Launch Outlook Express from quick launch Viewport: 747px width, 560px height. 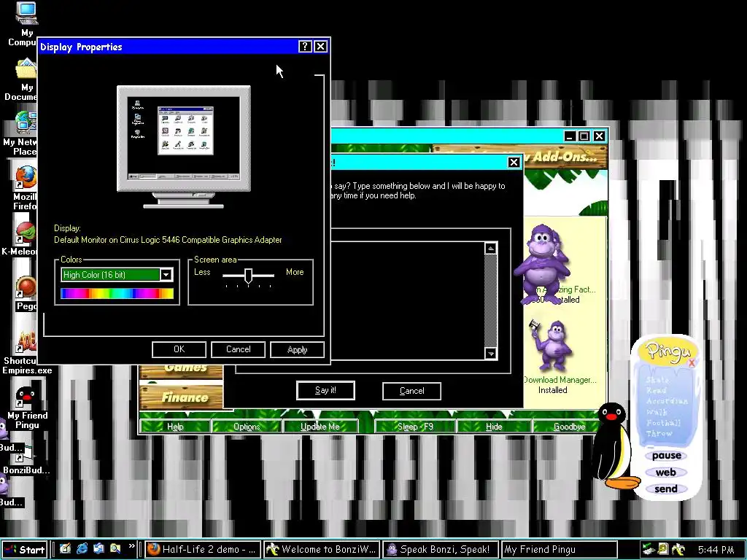(98, 548)
